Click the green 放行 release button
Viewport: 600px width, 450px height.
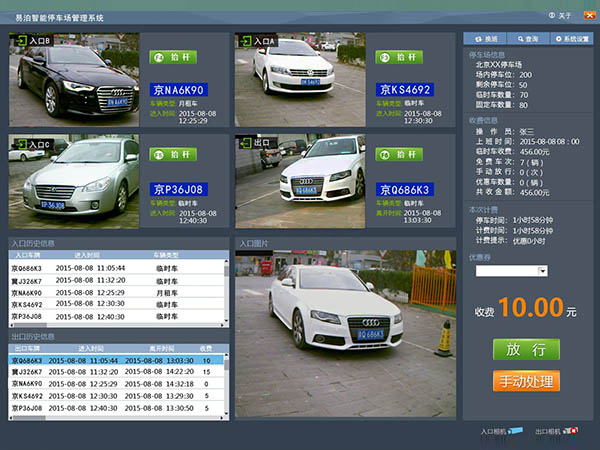point(526,349)
